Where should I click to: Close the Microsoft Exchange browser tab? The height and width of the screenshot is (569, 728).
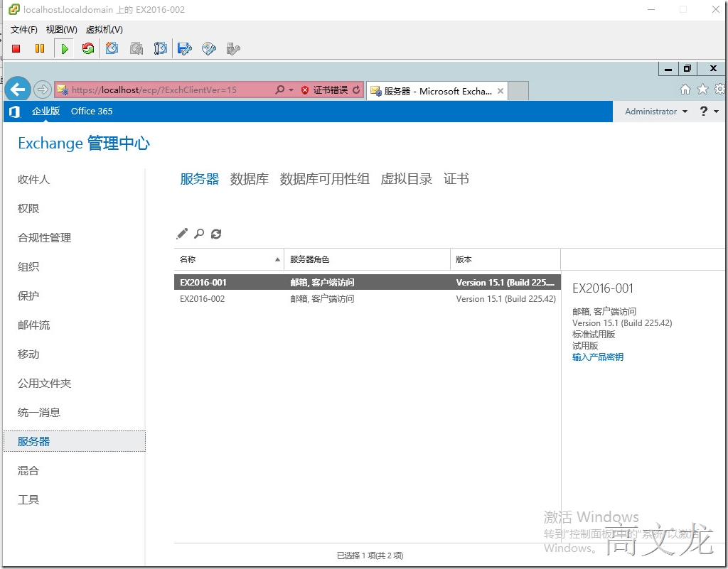pyautogui.click(x=500, y=91)
